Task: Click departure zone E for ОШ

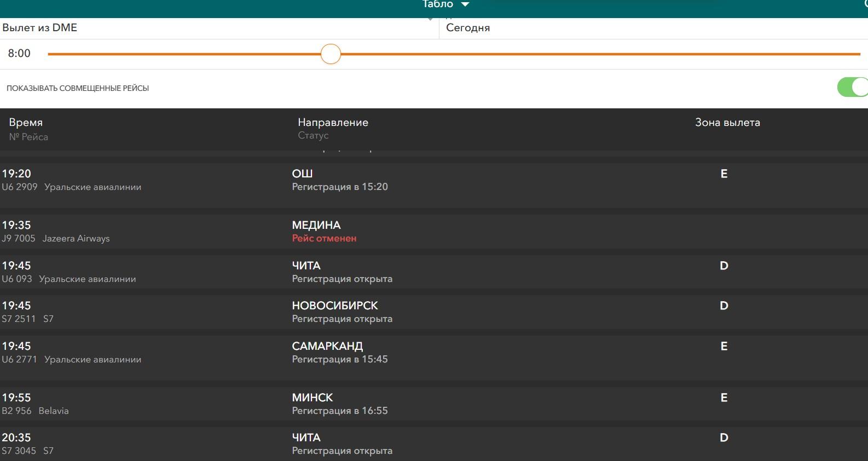Action: (x=724, y=174)
